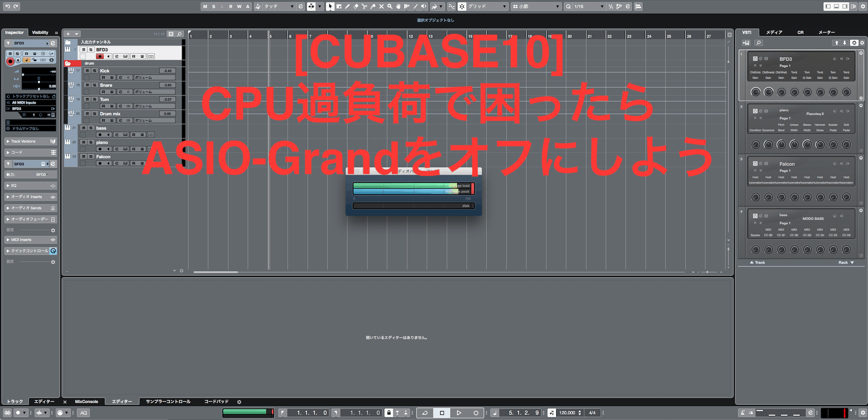Select the Range Selection tool
Screen dimensions: 868x420
pos(339,6)
